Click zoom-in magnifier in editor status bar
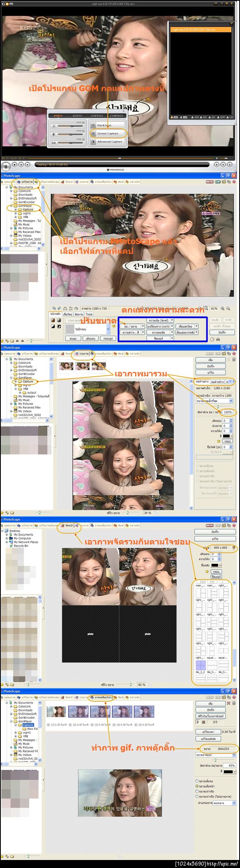240x868 pixels. pyautogui.click(x=222, y=309)
